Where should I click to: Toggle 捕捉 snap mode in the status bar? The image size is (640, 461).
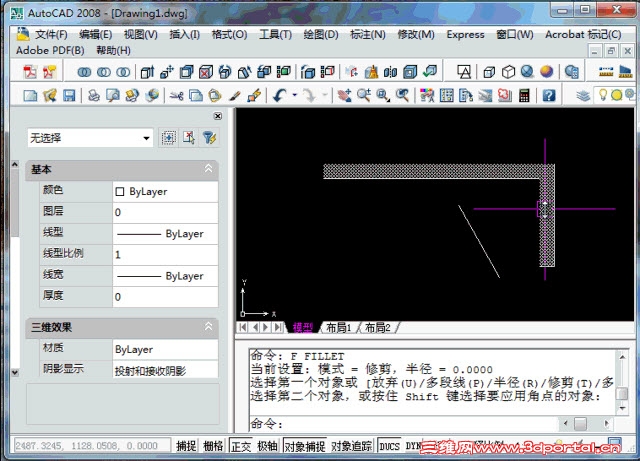click(x=186, y=446)
